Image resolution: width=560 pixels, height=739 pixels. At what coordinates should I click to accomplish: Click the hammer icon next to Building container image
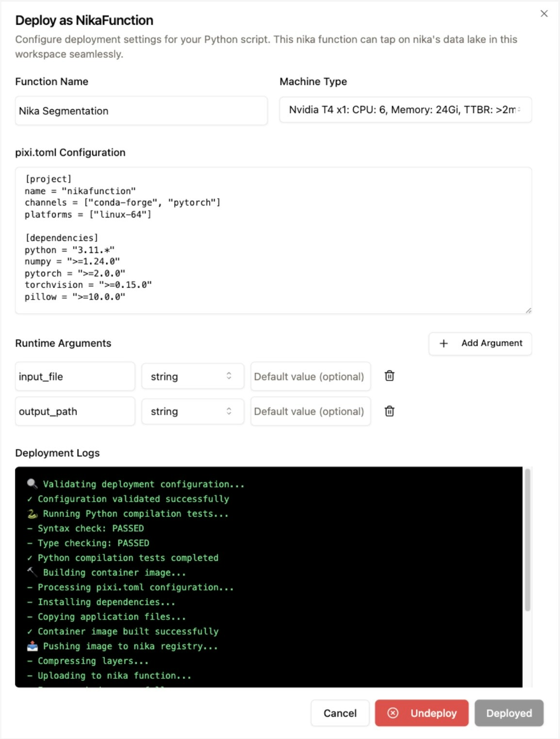click(x=32, y=572)
